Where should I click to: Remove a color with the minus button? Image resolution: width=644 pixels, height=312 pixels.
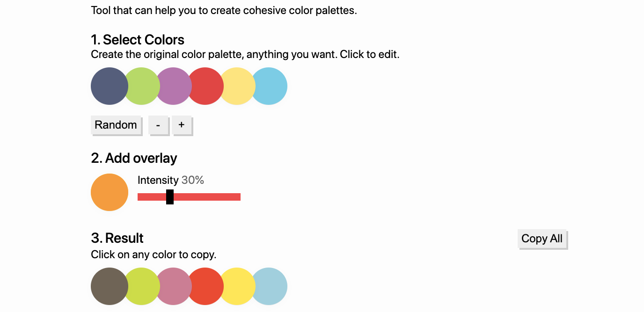[x=158, y=125]
